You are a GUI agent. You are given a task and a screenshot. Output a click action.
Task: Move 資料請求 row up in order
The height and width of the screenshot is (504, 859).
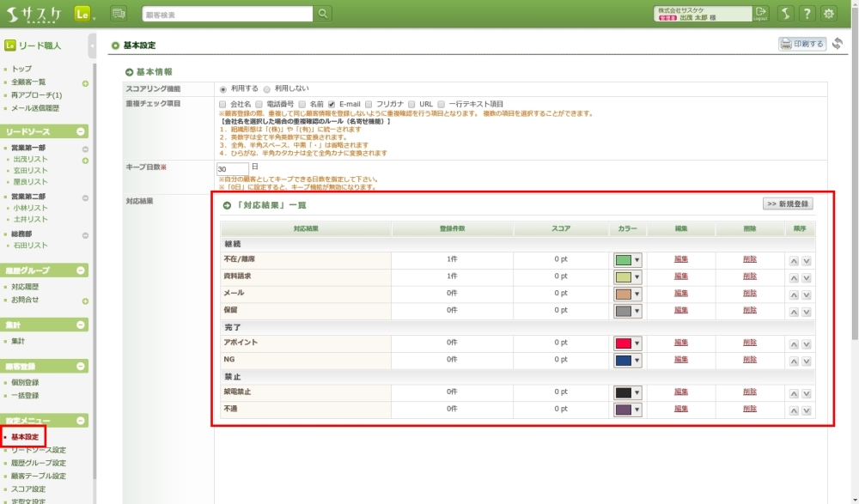[794, 277]
